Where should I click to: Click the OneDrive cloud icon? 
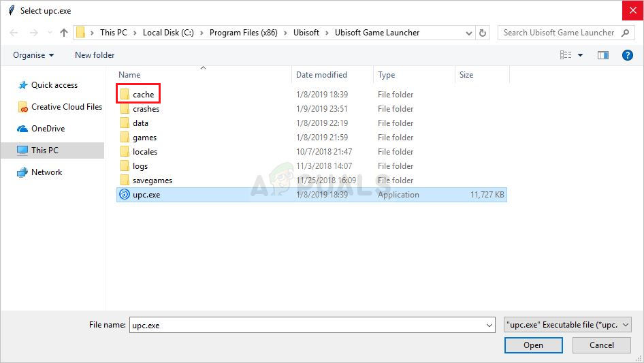[22, 129]
